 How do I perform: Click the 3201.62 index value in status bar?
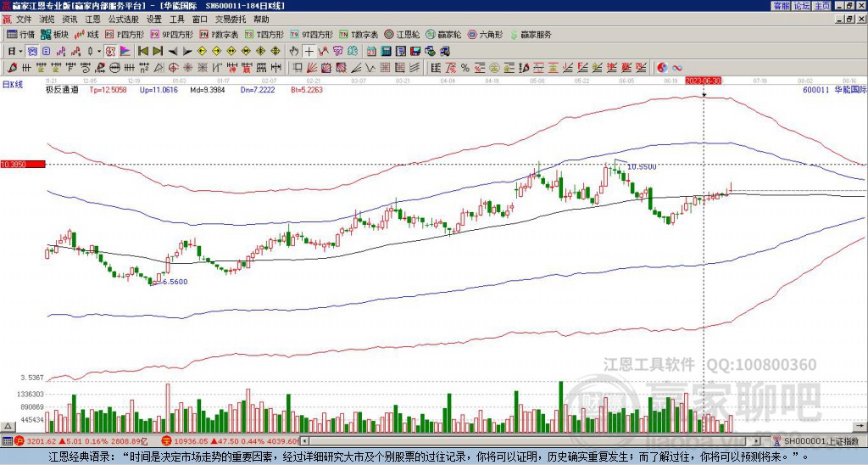click(42, 441)
